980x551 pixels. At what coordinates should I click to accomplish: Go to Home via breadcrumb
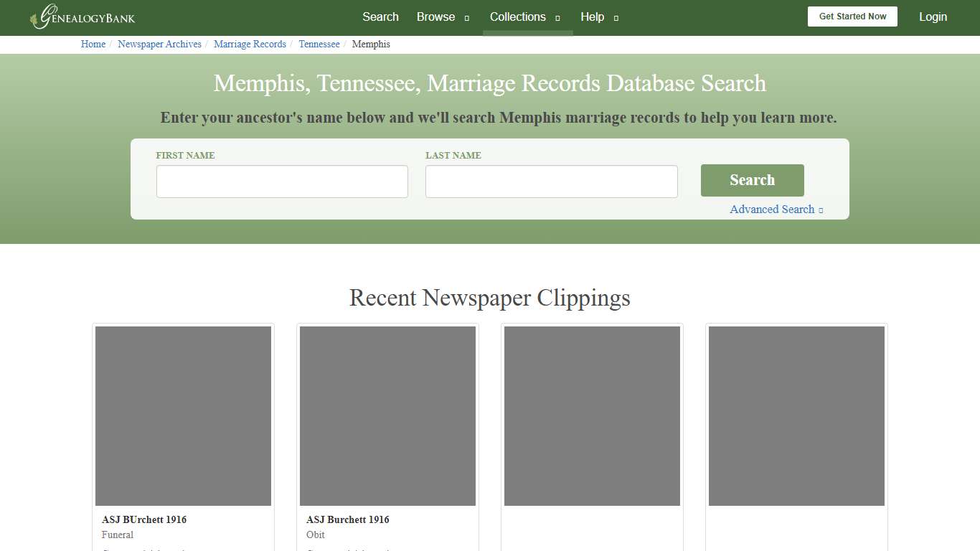point(93,44)
